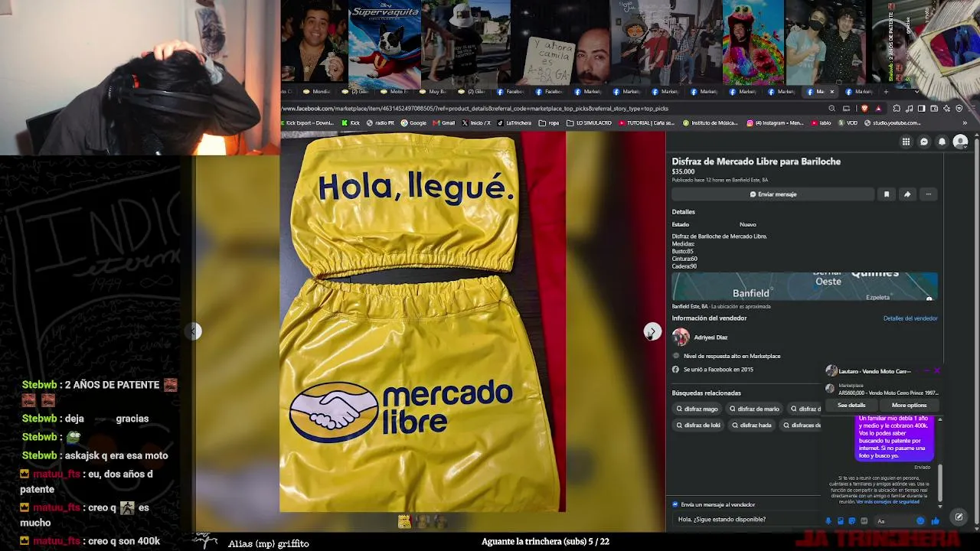This screenshot has width=980, height=551.
Task: Open the Gmail bookmark
Action: 444,122
